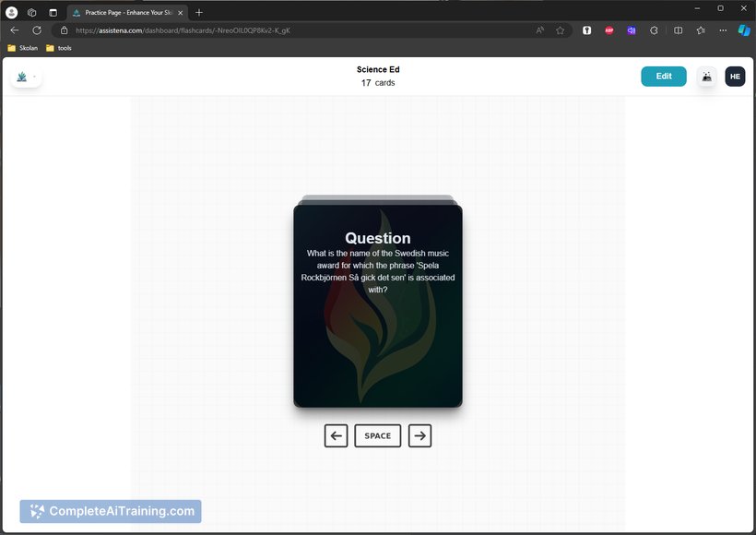Toggle split screen view
Screen dimensions: 756x535
pyautogui.click(x=678, y=30)
